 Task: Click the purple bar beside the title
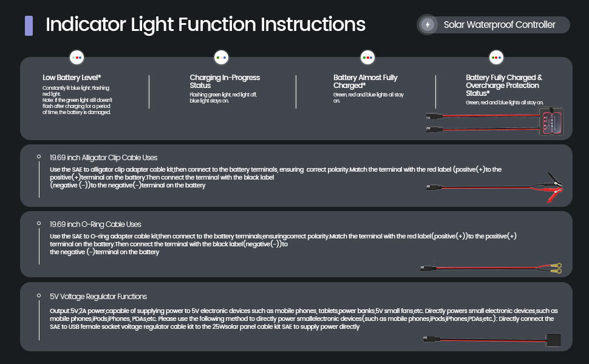[29, 26]
